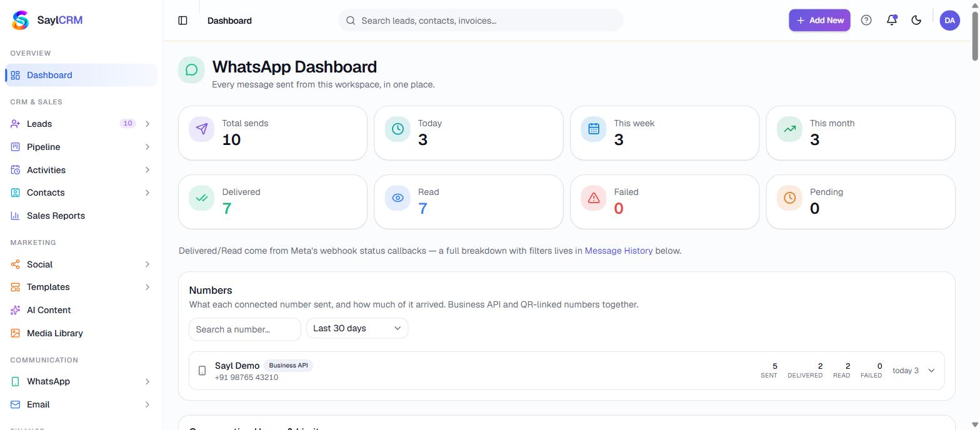Click the SaylCRM logo icon

pyautogui.click(x=21, y=20)
